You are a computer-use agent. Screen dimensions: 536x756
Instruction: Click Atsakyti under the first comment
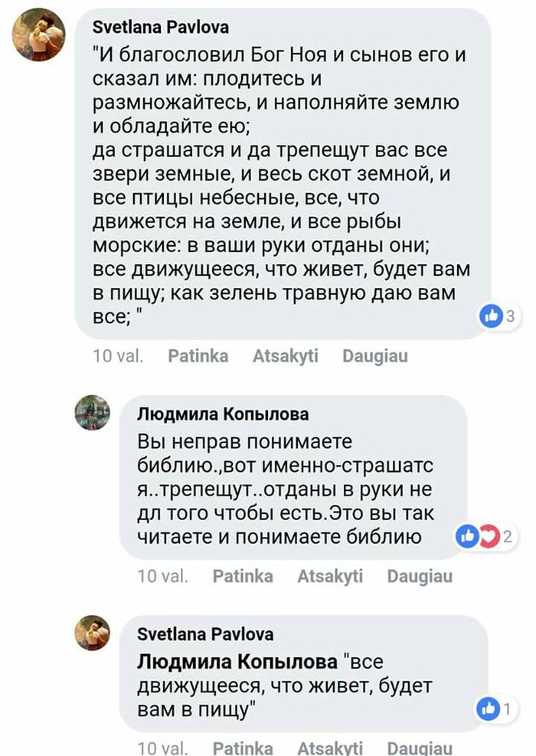pos(286,356)
